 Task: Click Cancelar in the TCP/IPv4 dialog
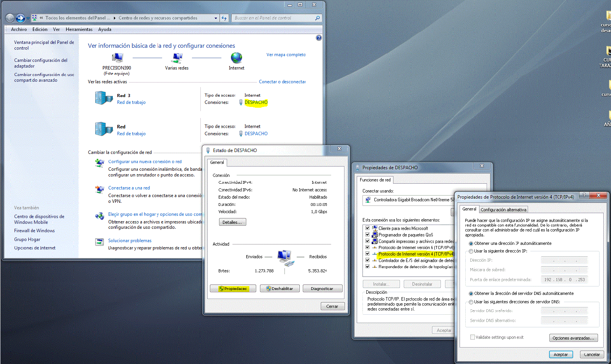coord(592,354)
